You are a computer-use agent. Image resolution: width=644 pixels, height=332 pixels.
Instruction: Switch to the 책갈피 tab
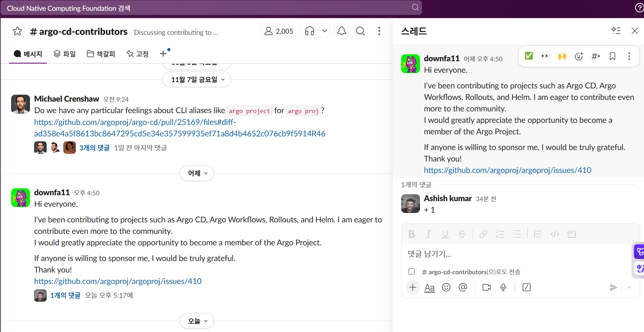(x=101, y=54)
